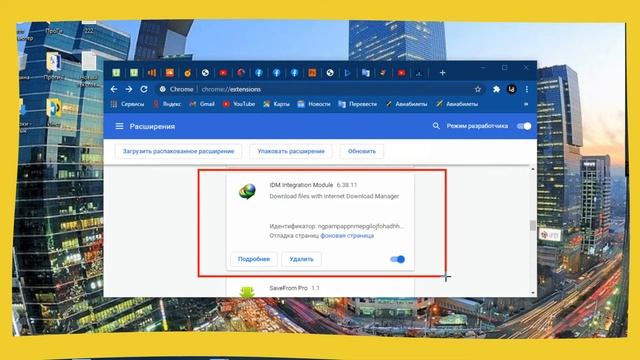Switch to the blue play-triangle tab
The image size is (640, 360).
(347, 73)
